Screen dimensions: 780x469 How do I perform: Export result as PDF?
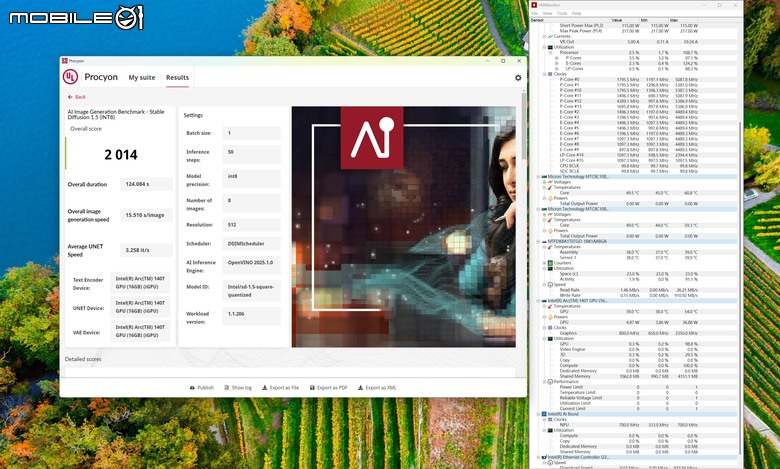coord(328,387)
